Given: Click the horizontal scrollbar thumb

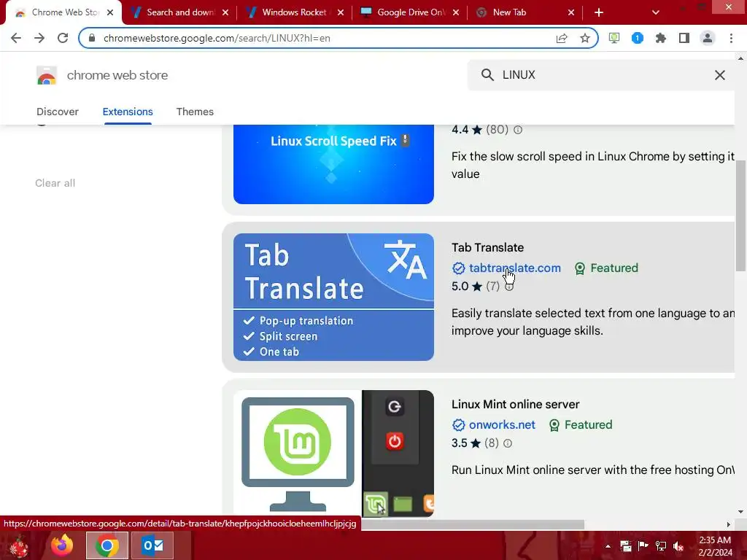Looking at the screenshot, I should [473, 524].
